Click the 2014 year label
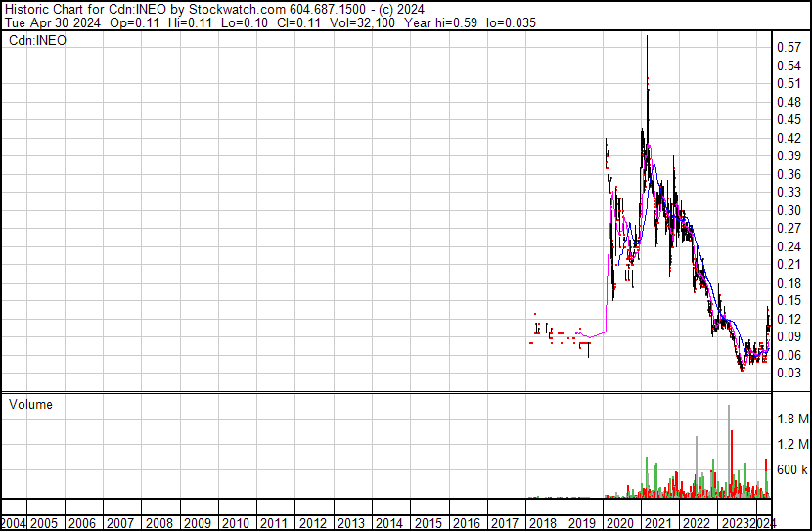This screenshot has height=531, width=812. point(390,524)
